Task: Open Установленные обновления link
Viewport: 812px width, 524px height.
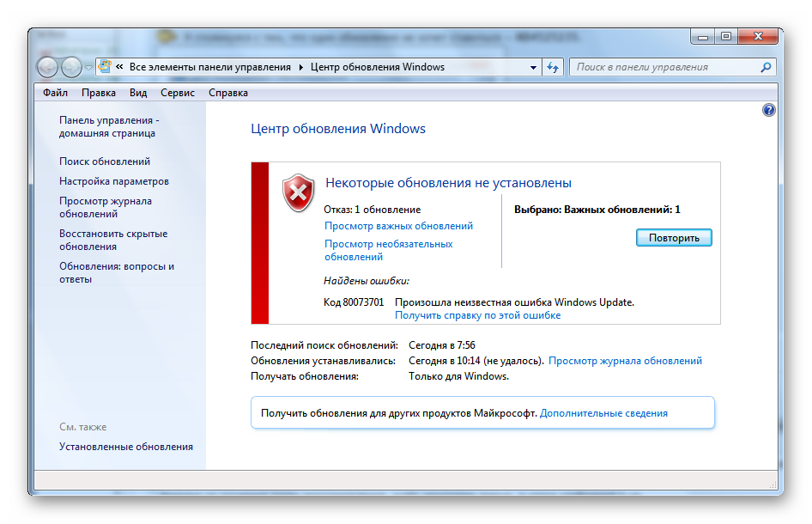Action: (126, 446)
